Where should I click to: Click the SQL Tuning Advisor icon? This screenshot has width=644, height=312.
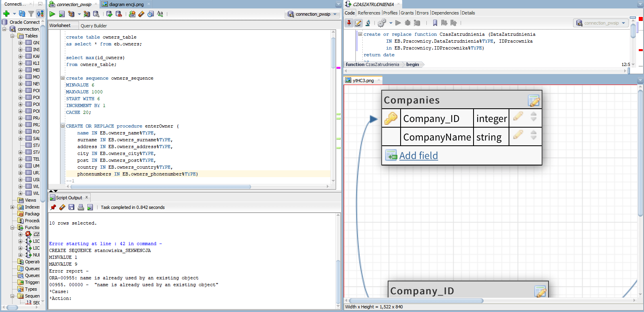[x=96, y=14]
